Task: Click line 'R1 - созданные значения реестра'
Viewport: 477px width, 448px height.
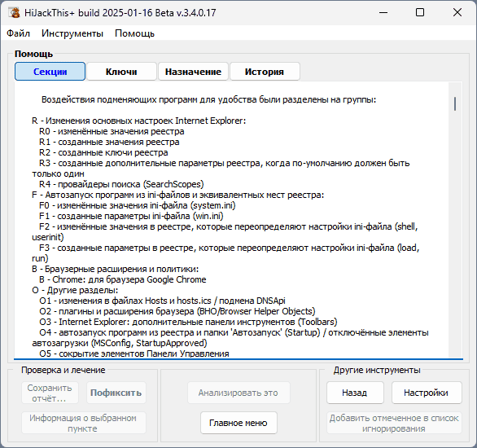Action: point(109,142)
